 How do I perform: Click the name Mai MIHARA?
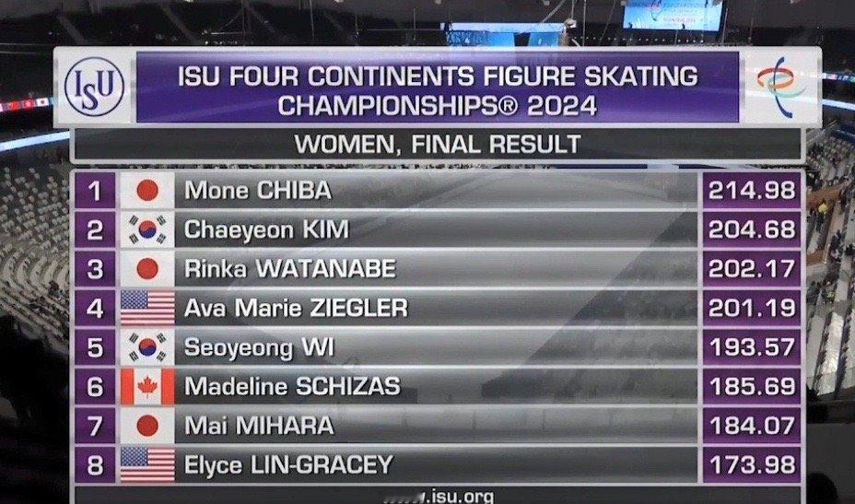click(x=259, y=426)
